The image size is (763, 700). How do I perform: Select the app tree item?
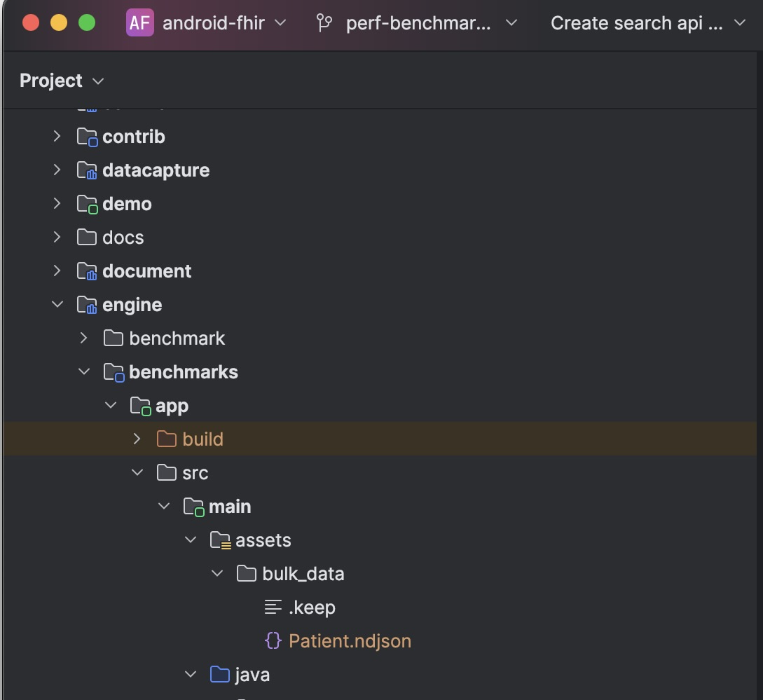172,406
